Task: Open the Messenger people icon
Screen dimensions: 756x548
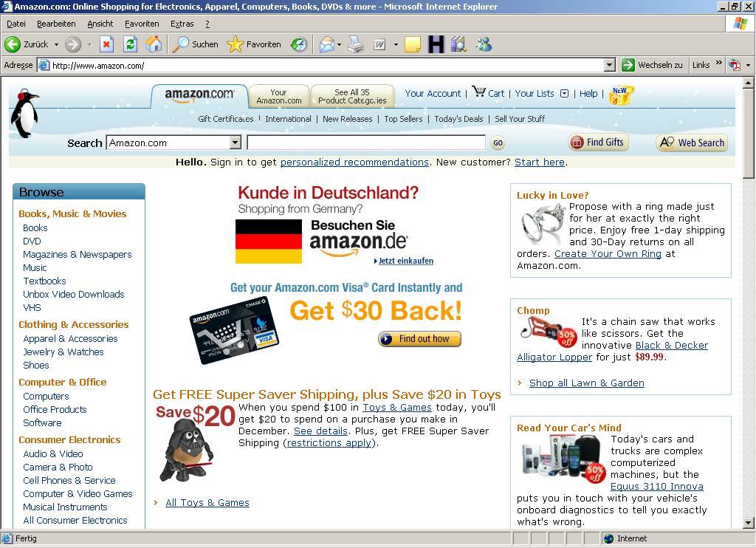Action: pos(484,44)
